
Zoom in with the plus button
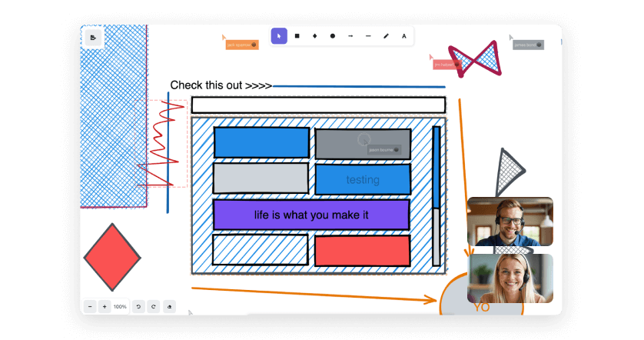(x=105, y=306)
